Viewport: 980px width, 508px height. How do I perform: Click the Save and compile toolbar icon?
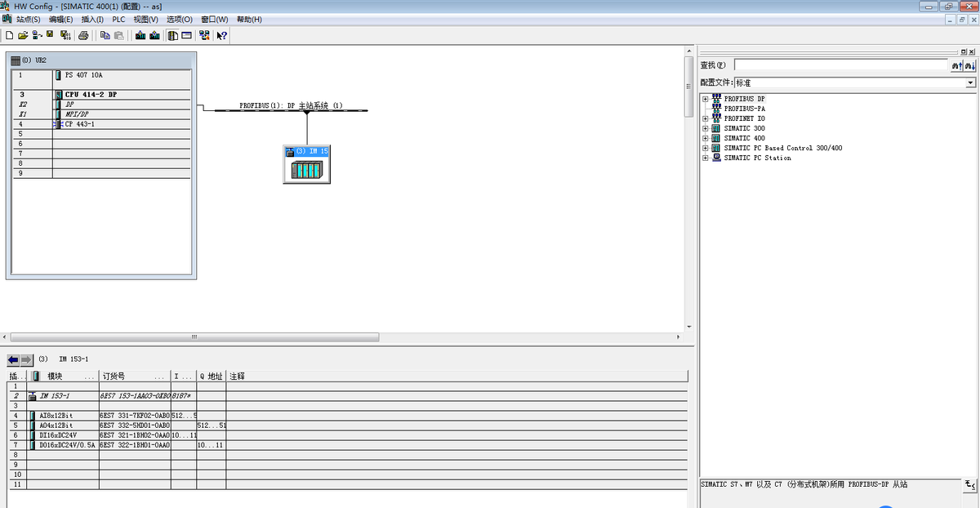65,35
